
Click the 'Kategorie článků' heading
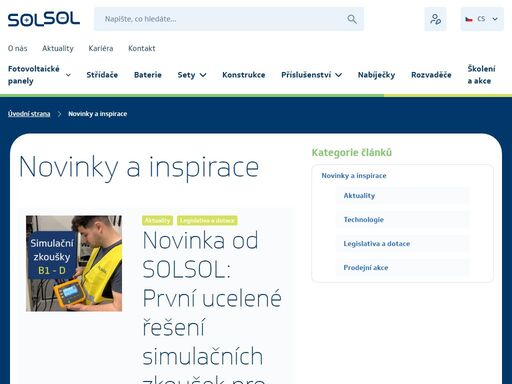click(352, 153)
